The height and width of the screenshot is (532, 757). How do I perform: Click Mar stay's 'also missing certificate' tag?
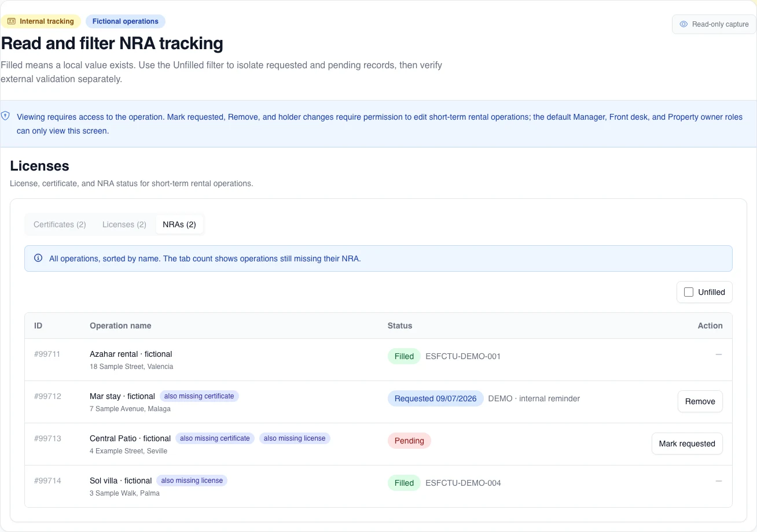tap(199, 396)
